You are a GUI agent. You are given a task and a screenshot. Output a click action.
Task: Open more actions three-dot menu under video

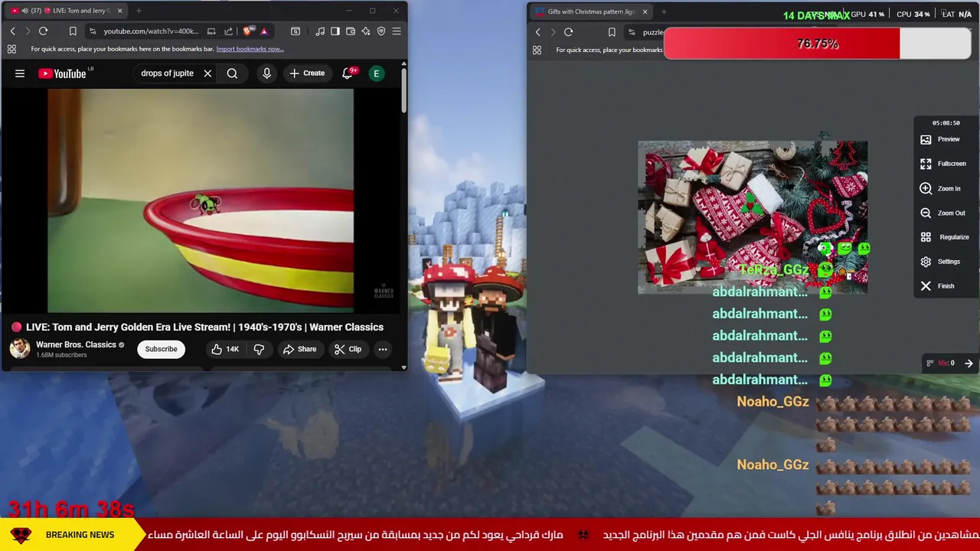click(x=382, y=349)
